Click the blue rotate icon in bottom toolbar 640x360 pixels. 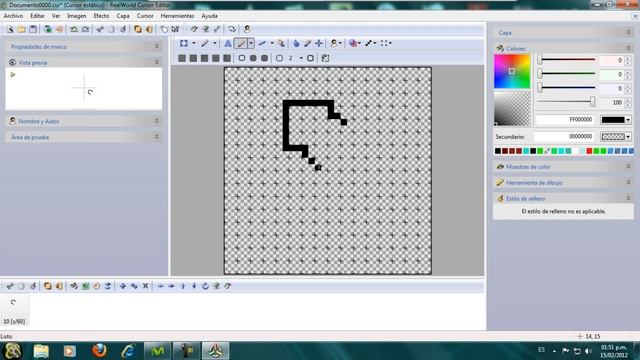[205, 286]
